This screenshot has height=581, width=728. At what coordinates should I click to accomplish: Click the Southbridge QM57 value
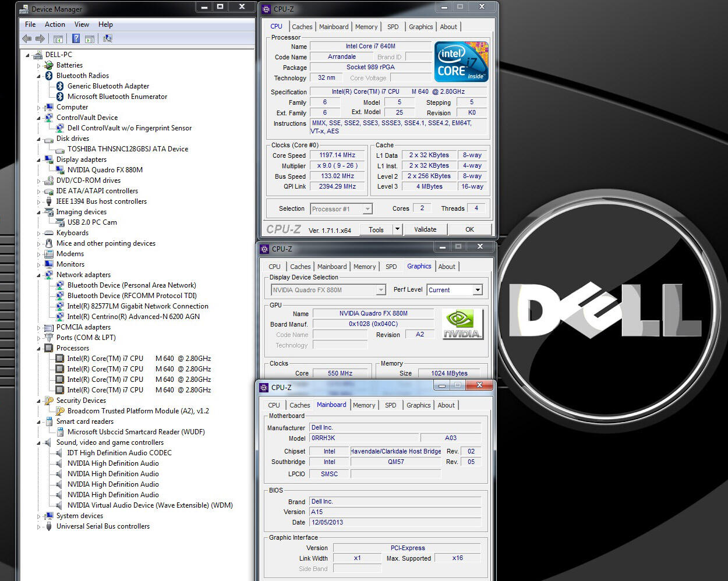(395, 462)
